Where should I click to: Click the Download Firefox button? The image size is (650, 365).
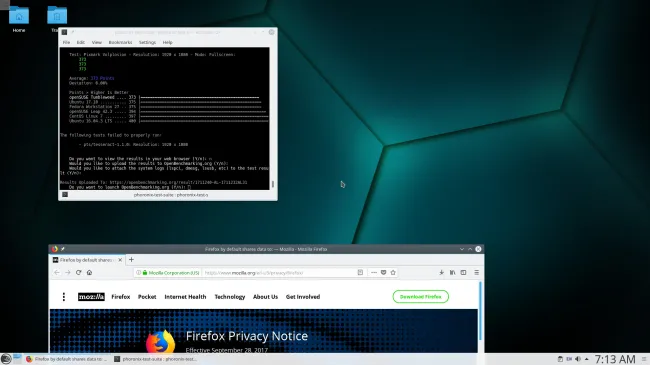click(x=420, y=297)
